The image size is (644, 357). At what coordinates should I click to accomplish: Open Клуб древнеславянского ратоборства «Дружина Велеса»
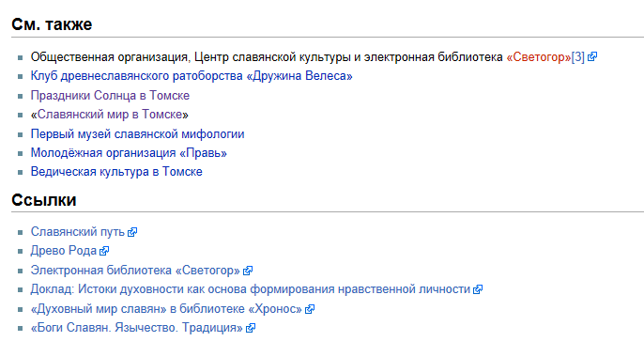coord(192,76)
